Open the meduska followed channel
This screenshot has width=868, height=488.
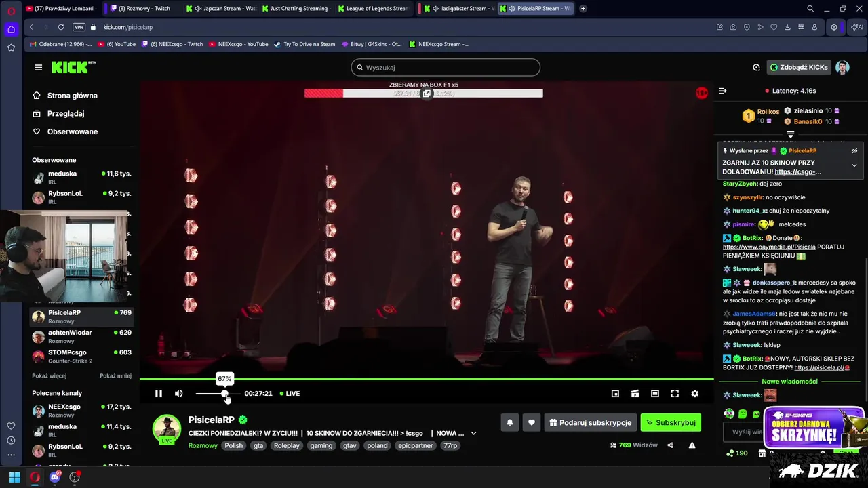81,178
